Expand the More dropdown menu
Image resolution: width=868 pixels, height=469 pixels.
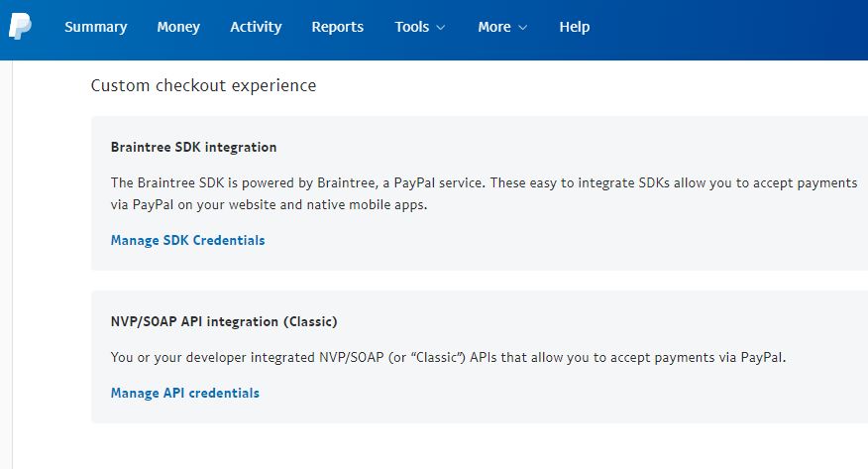coord(502,27)
